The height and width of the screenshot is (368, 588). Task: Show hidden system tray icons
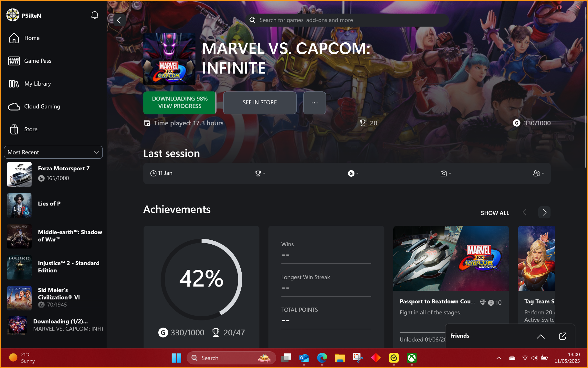(499, 358)
